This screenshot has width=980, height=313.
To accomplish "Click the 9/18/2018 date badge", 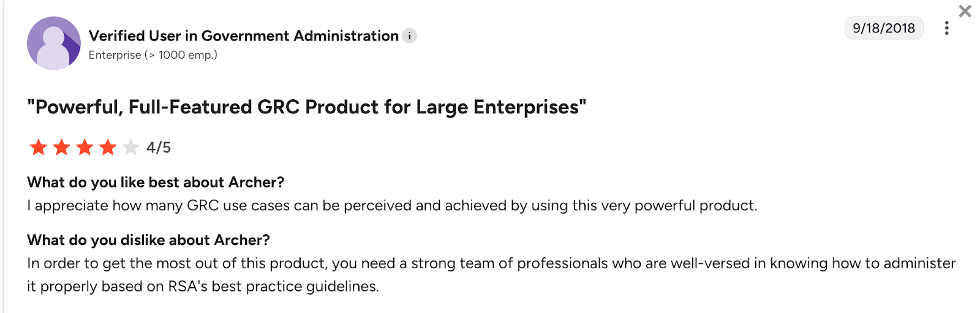I will pos(883,28).
